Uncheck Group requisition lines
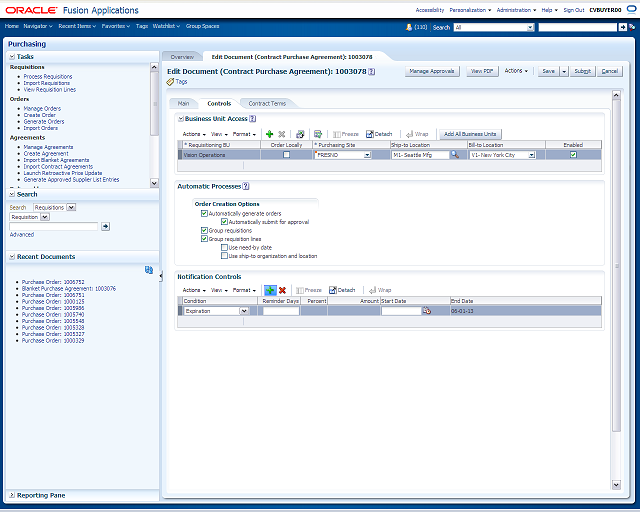This screenshot has height=512, width=640. pos(204,239)
